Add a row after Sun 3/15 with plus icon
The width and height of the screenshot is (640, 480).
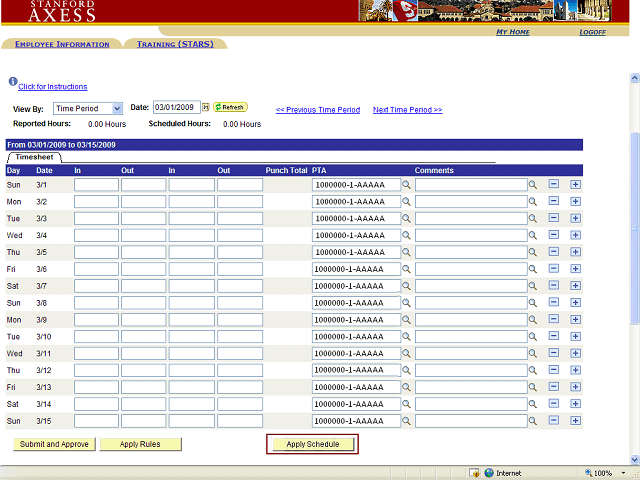click(575, 421)
